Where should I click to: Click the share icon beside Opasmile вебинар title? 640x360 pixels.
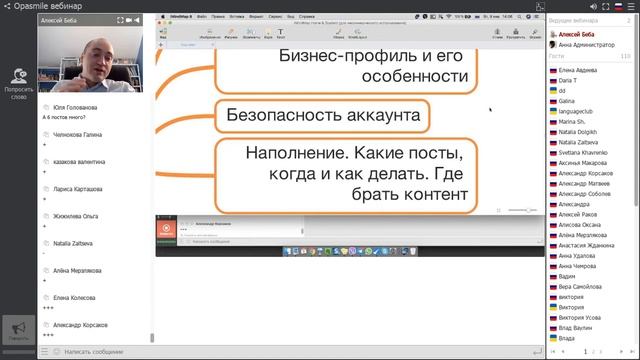coord(7,6)
